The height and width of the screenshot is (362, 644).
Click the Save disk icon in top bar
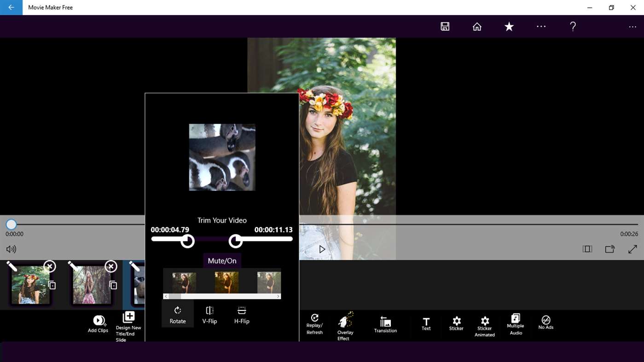(x=445, y=27)
